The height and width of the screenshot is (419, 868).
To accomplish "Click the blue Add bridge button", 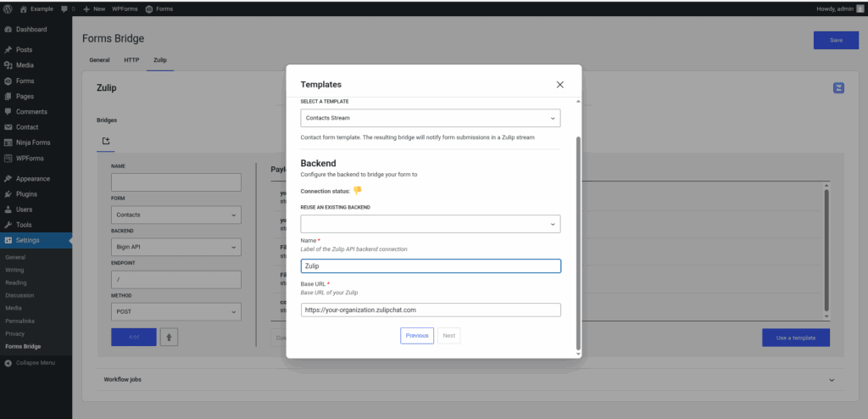I will 133,337.
